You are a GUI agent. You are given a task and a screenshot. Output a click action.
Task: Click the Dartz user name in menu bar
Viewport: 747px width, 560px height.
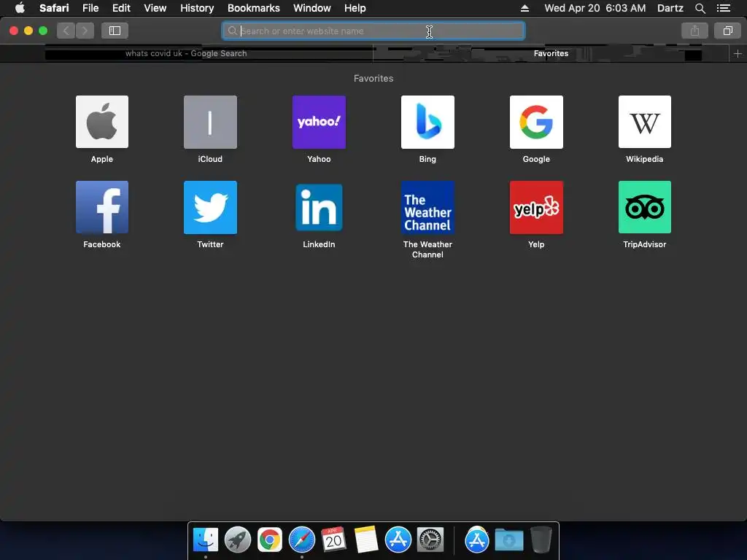pos(670,8)
